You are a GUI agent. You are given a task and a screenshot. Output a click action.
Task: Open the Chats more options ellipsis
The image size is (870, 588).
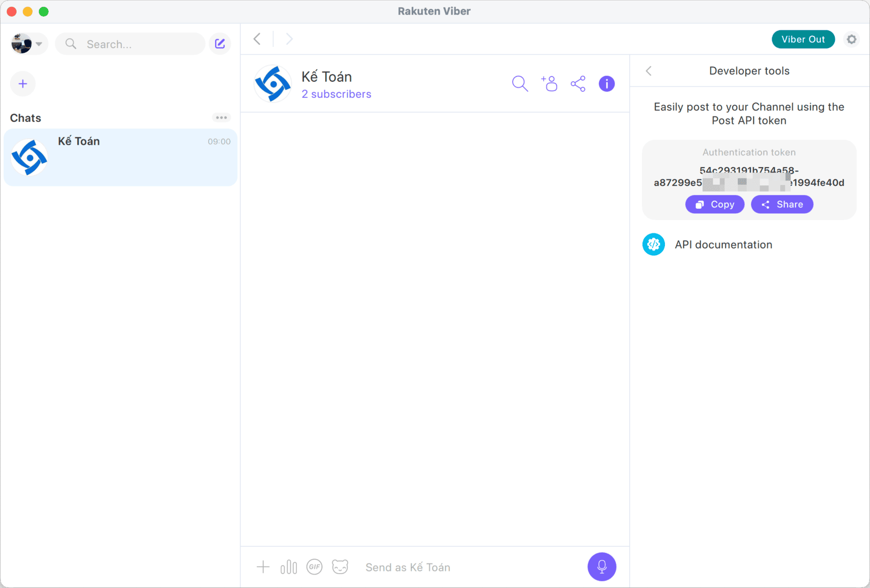(x=221, y=117)
